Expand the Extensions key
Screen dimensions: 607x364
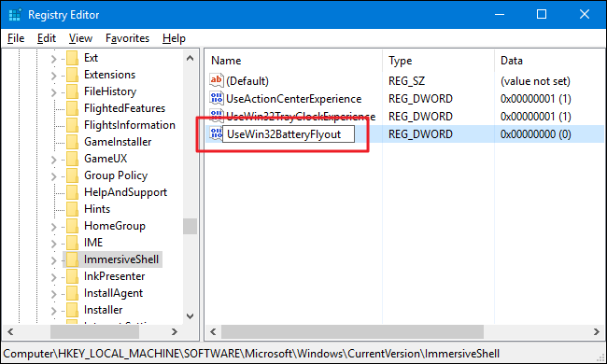[x=54, y=76]
